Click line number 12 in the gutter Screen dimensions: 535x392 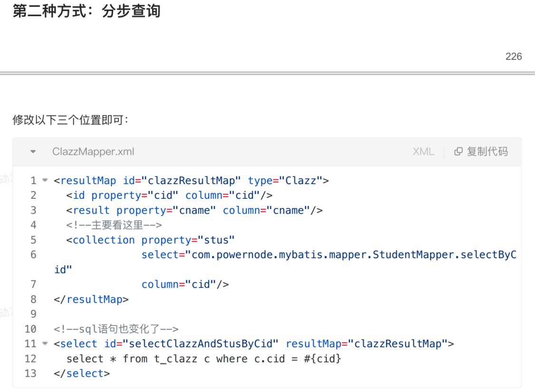click(x=30, y=359)
